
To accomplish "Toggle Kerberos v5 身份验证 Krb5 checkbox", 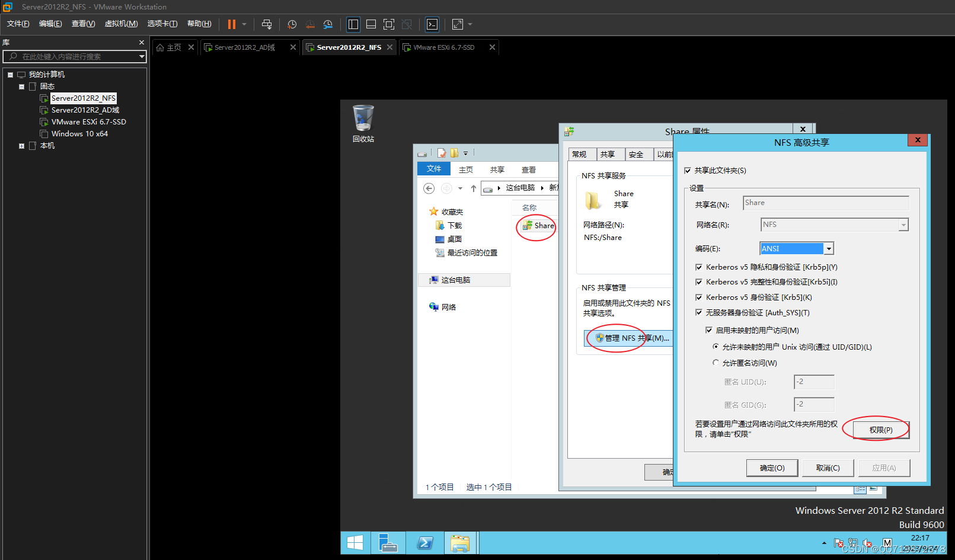I will (699, 297).
